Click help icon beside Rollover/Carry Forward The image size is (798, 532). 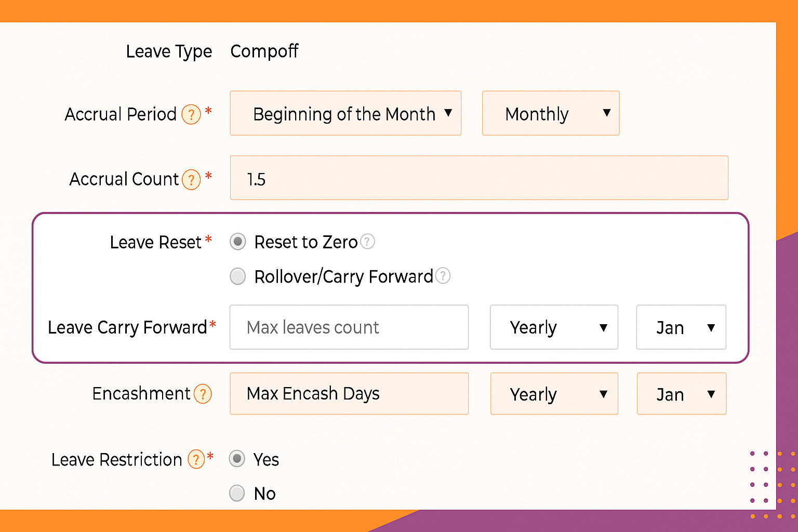[443, 275]
